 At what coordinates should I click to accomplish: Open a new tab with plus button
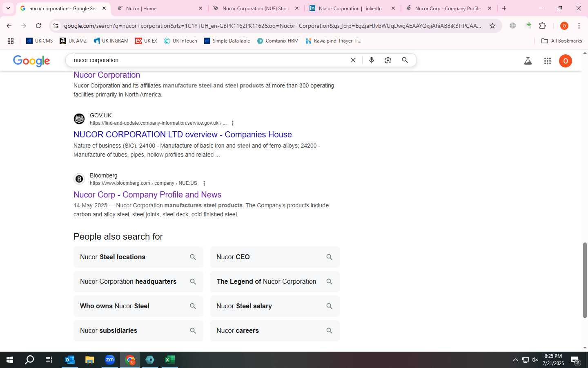tap(504, 8)
